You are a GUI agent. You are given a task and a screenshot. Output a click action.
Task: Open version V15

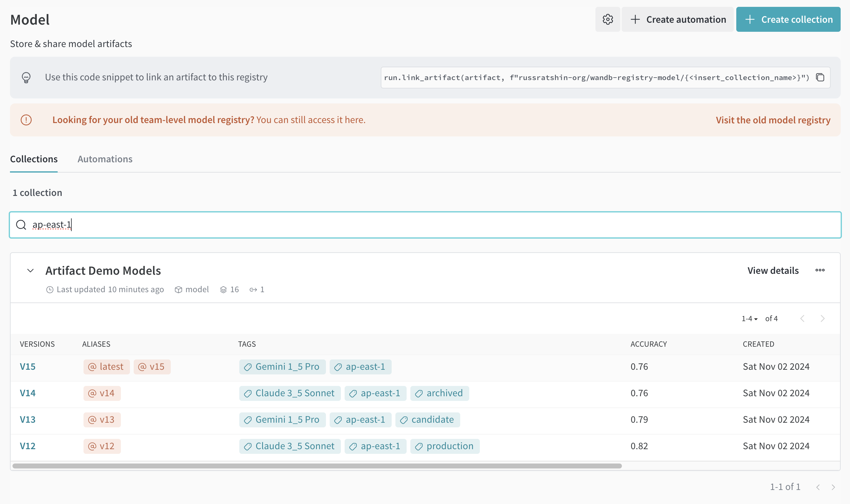coord(27,367)
